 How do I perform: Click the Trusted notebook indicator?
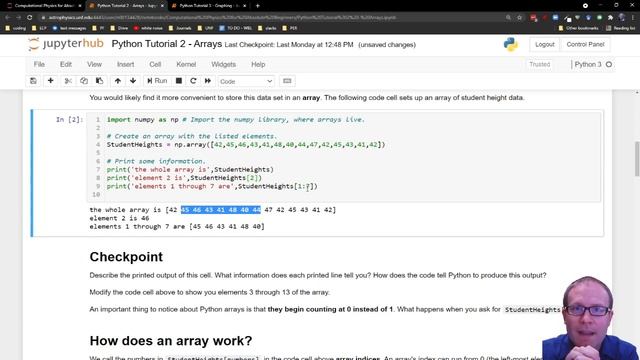click(540, 64)
